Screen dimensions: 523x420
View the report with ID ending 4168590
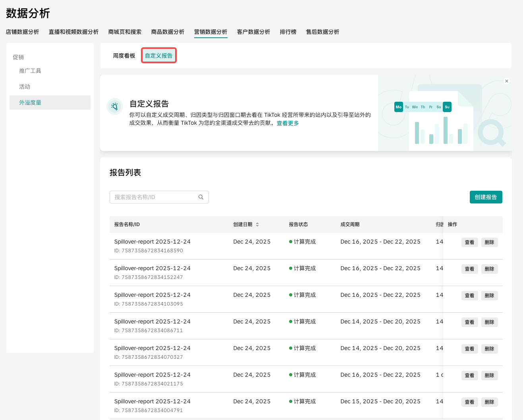pos(469,242)
